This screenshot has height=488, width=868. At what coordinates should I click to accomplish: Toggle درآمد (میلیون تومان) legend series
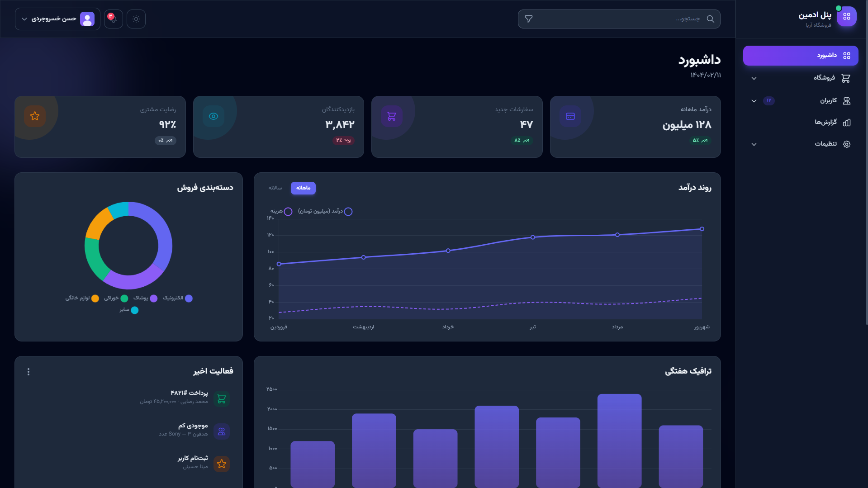[325, 212]
